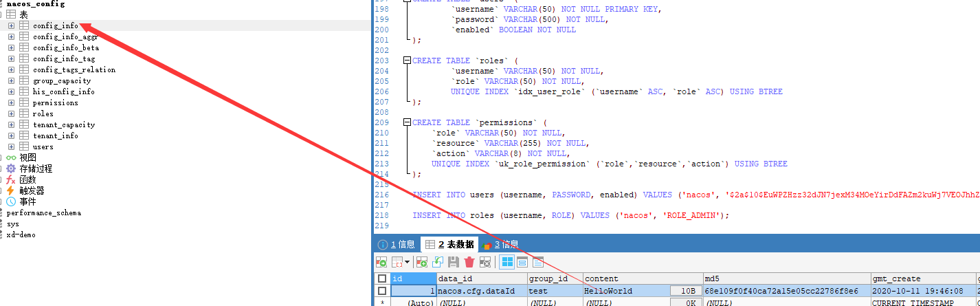980x306 pixels.
Task: Click the 存储过程 gear icon
Action: click(x=11, y=168)
